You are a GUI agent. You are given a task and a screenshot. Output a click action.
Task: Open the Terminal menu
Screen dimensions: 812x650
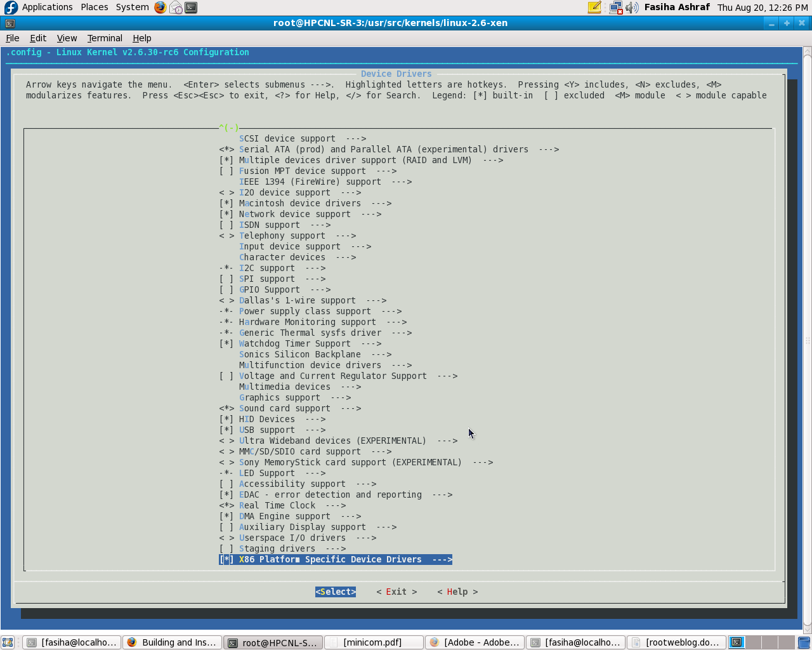(105, 38)
